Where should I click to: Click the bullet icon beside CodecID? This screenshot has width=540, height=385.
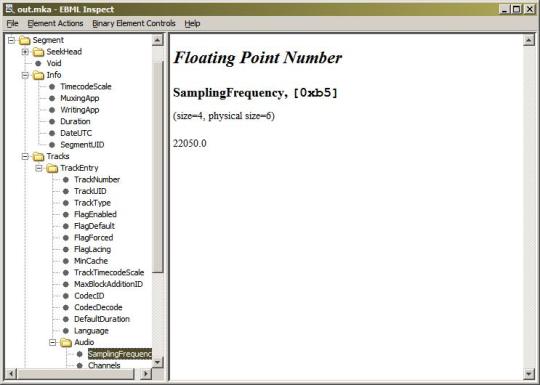pyautogui.click(x=66, y=296)
